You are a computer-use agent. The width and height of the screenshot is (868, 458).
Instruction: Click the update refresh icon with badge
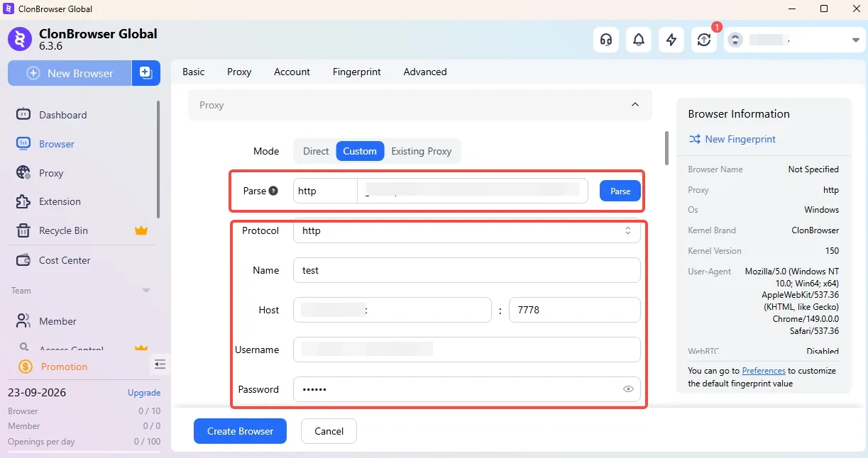(x=704, y=40)
